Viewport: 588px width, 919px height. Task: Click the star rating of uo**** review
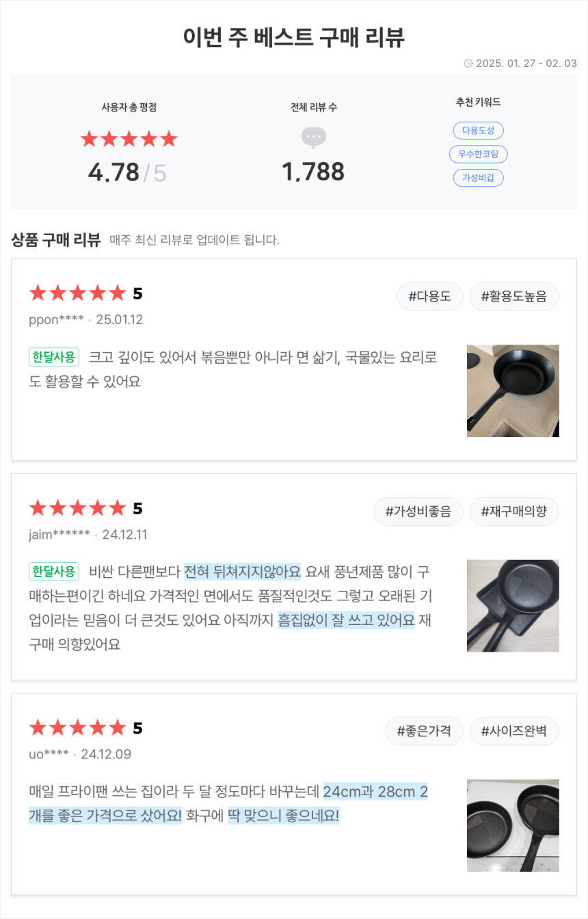(77, 728)
